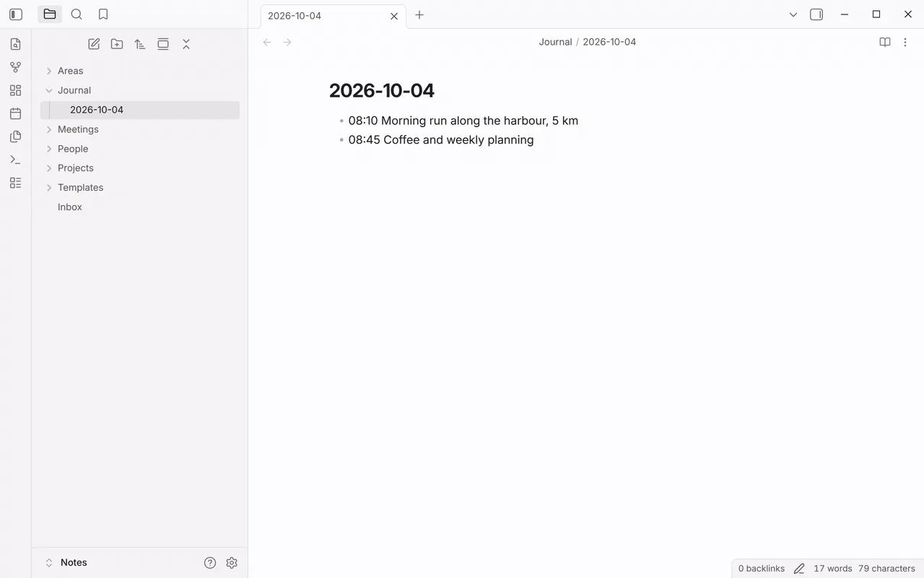The height and width of the screenshot is (578, 924).
Task: Open a new tab
Action: 419,14
